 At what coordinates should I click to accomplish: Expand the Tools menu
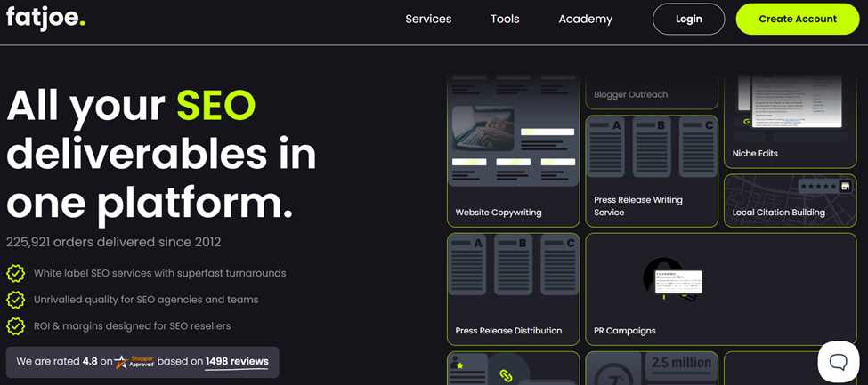click(505, 19)
